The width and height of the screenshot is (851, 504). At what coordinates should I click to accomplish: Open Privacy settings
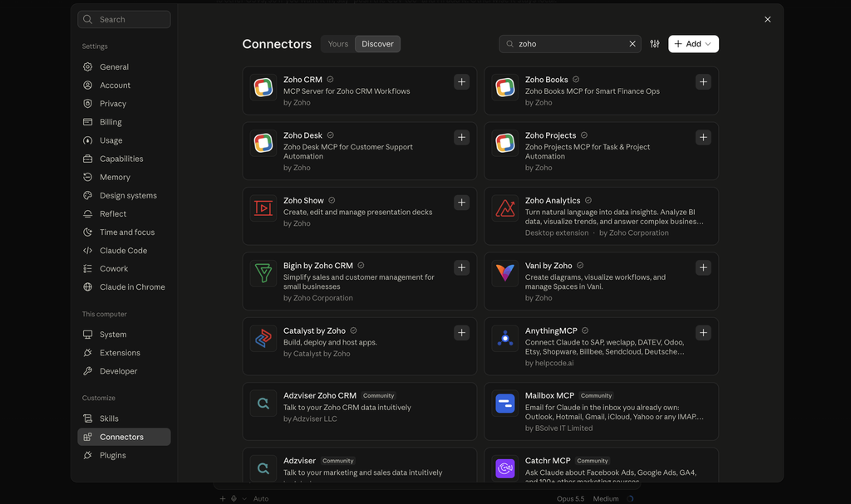[124, 104]
